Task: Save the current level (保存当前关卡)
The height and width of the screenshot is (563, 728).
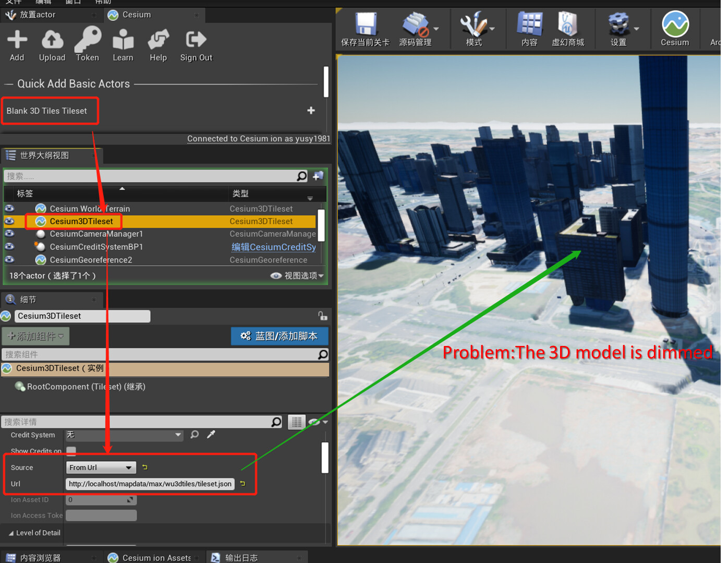Action: (x=365, y=30)
